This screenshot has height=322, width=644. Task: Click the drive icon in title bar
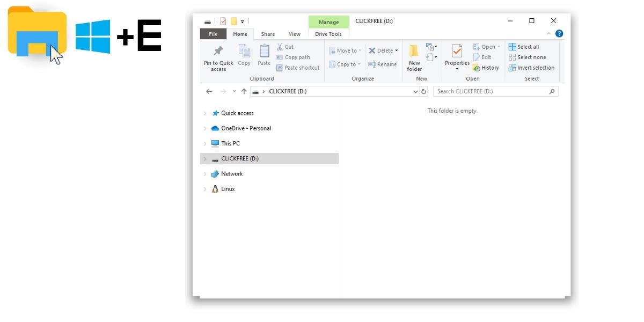click(208, 22)
